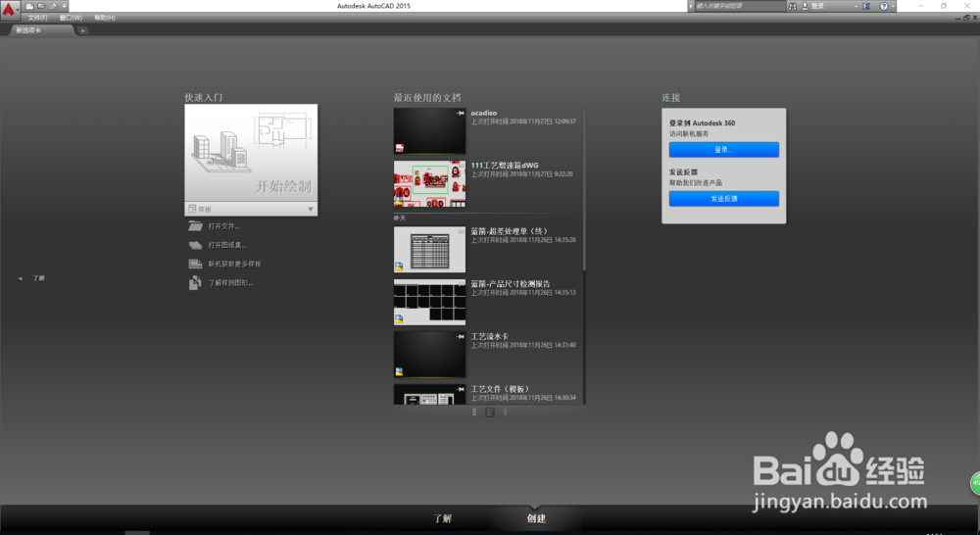Click the binoculars search icon

tap(793, 6)
